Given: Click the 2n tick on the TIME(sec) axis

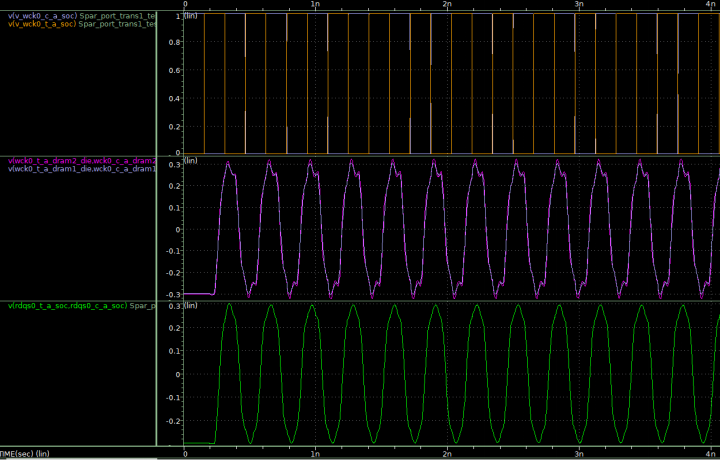Looking at the screenshot, I should (447, 454).
